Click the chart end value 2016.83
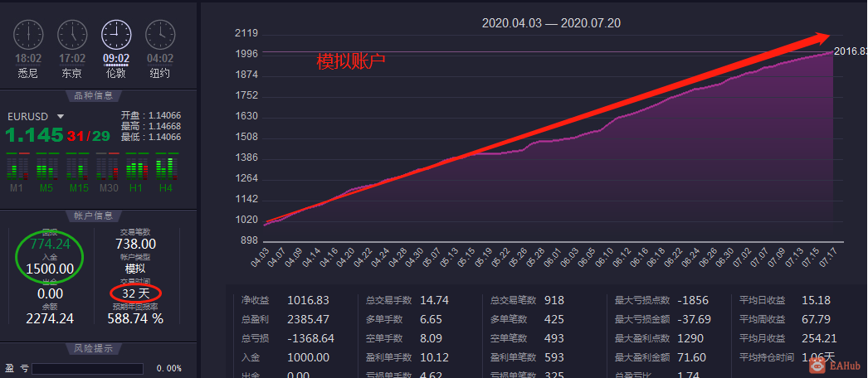Image resolution: width=868 pixels, height=378 pixels. pos(851,51)
